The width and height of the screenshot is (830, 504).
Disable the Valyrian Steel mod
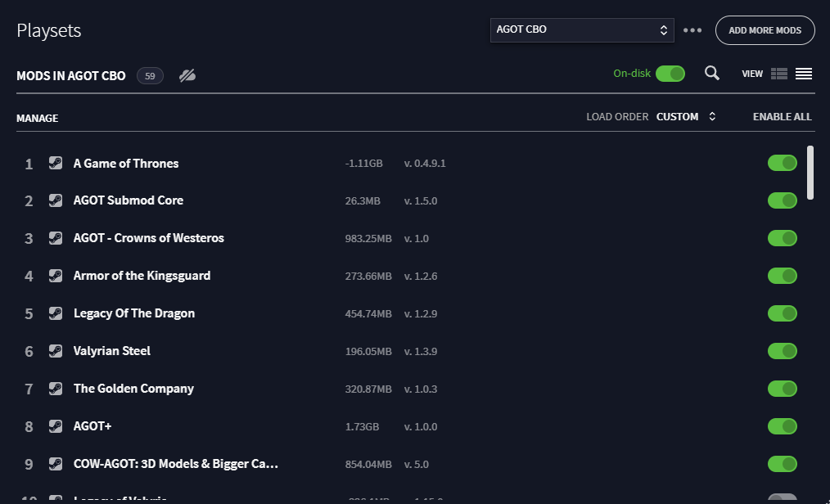tap(783, 351)
